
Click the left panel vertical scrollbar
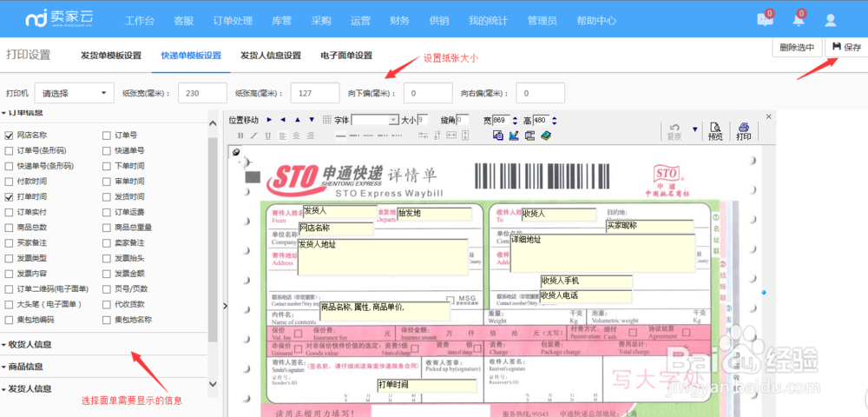click(x=213, y=238)
